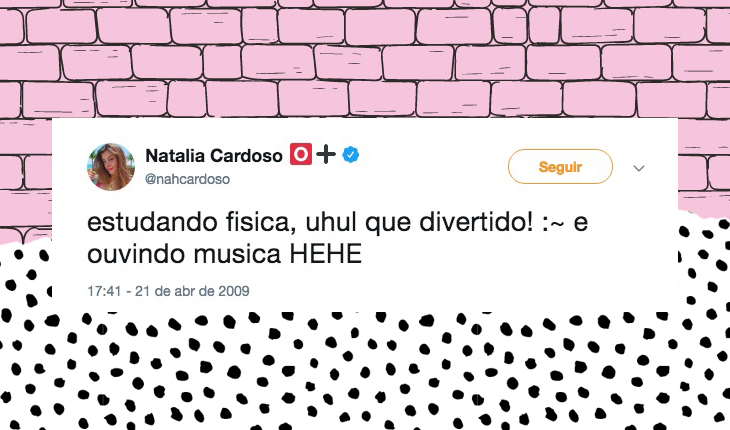Click the ':~' emoticon in the tweet
Screen dimensions: 730x430
(554, 223)
